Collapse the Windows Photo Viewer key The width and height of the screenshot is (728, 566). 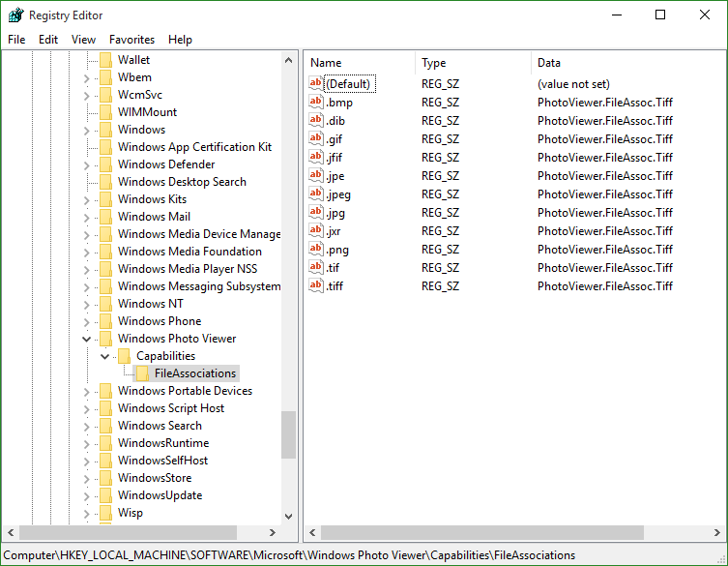tap(87, 339)
